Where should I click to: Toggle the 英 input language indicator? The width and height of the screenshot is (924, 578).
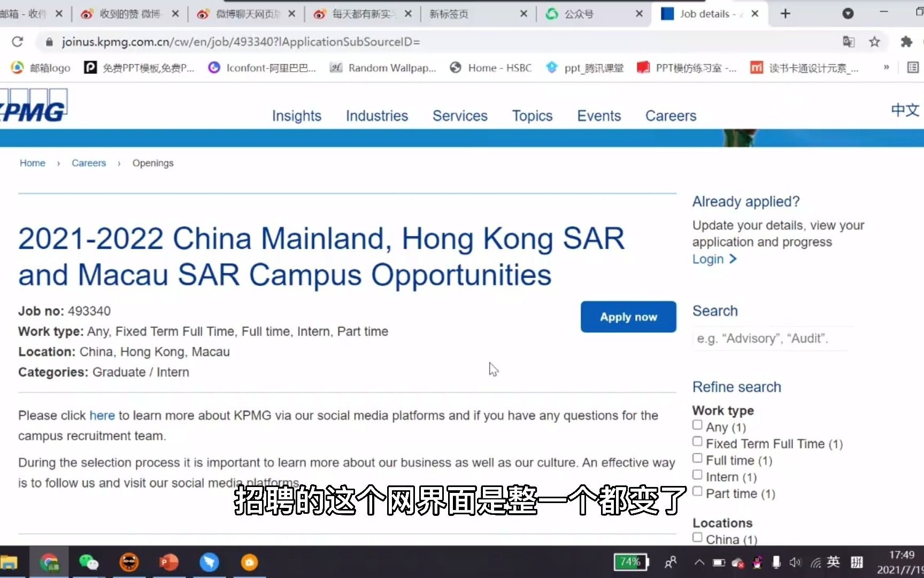[833, 562]
